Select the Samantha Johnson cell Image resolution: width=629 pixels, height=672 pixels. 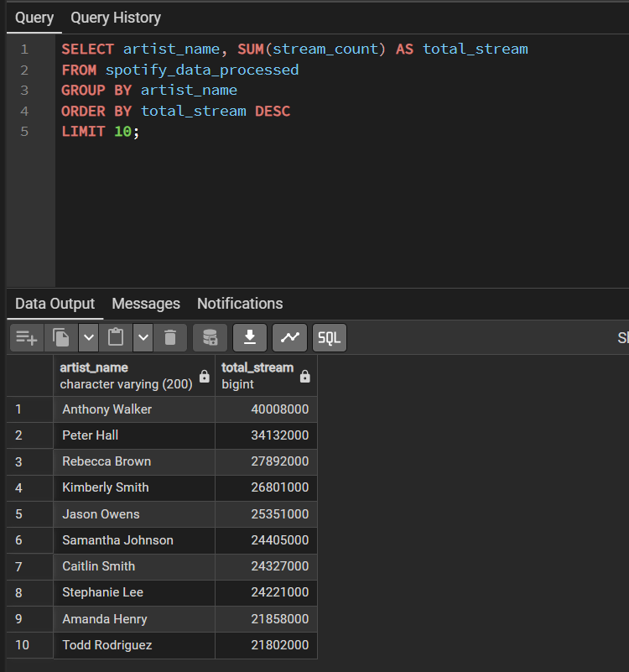pyautogui.click(x=134, y=540)
